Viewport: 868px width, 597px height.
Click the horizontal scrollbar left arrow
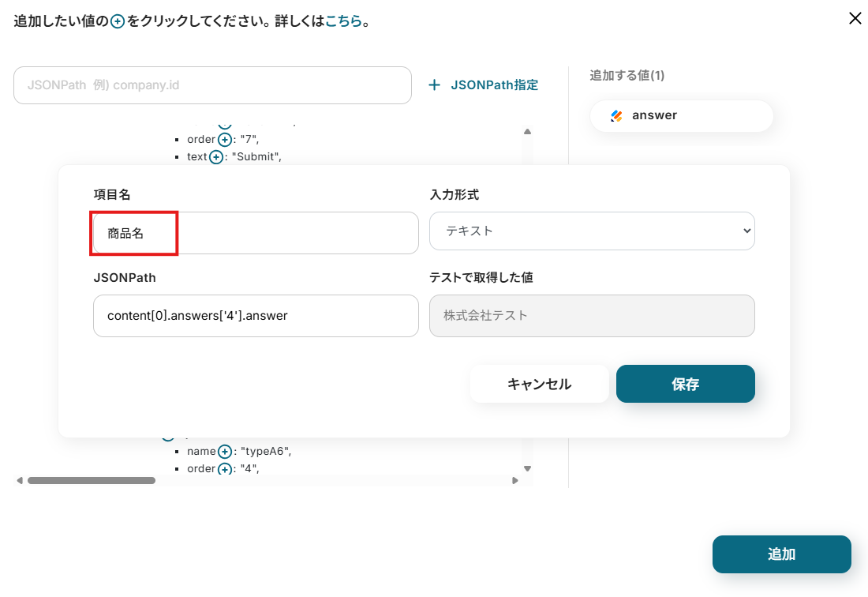[x=20, y=481]
